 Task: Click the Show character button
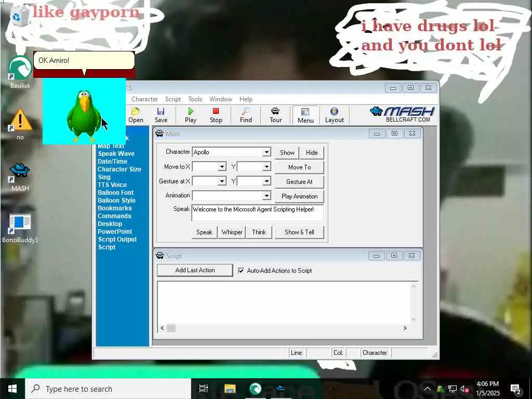click(x=287, y=153)
